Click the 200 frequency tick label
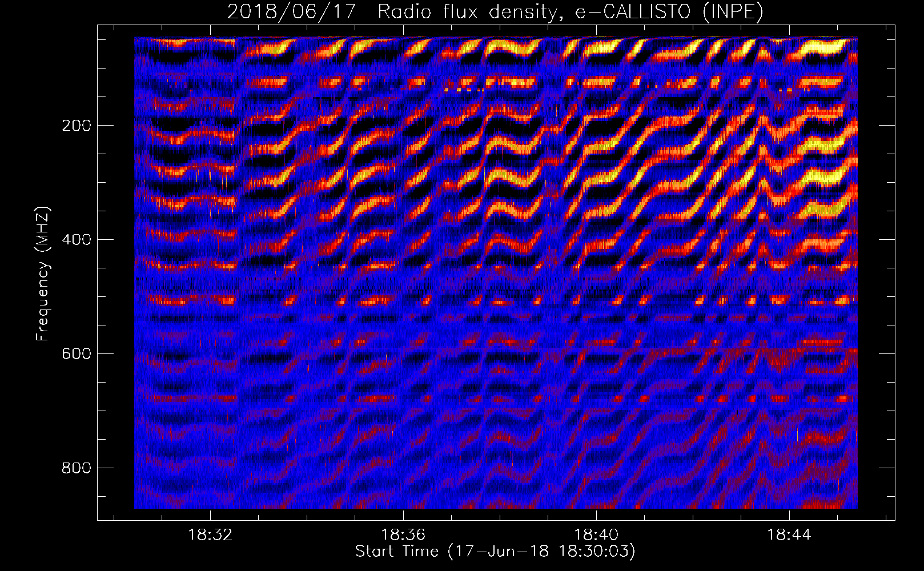This screenshot has width=924, height=571. (x=77, y=126)
